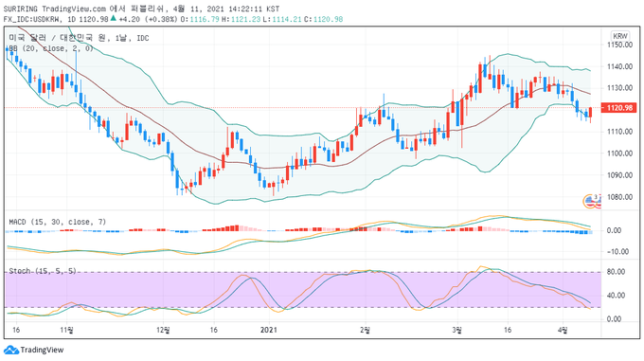Click SURIRING publisher name in header
Viewport: 644px width, 361px height.
(x=21, y=9)
